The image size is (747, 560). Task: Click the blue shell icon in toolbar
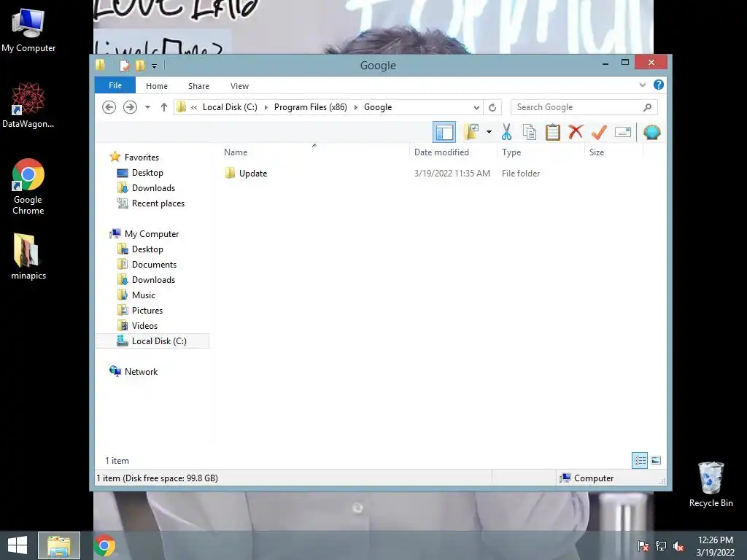[651, 132]
